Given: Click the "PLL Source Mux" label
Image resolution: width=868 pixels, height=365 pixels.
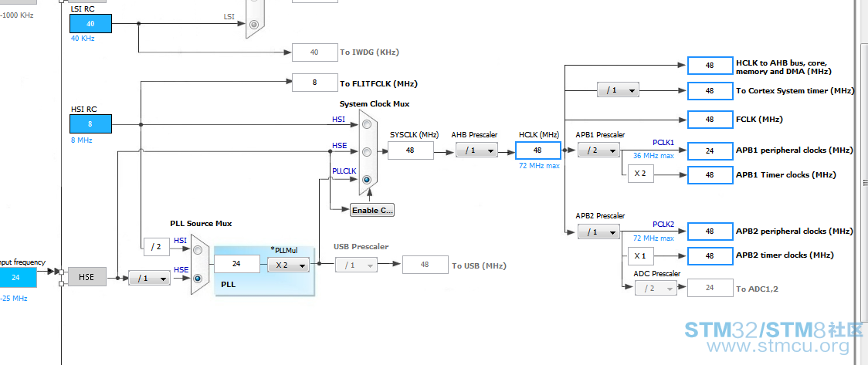Looking at the screenshot, I should point(201,224).
